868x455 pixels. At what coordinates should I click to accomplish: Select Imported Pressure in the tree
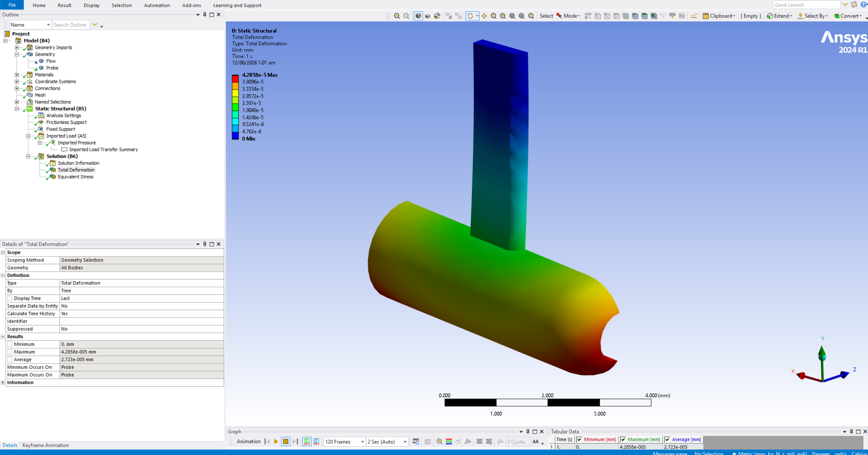pos(77,142)
